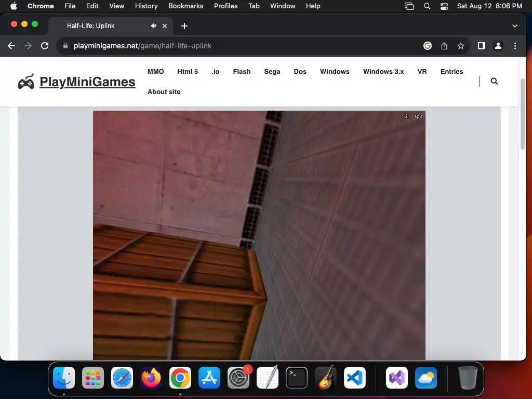
Task: Open the PlayMiniGames home link
Action: 87,82
